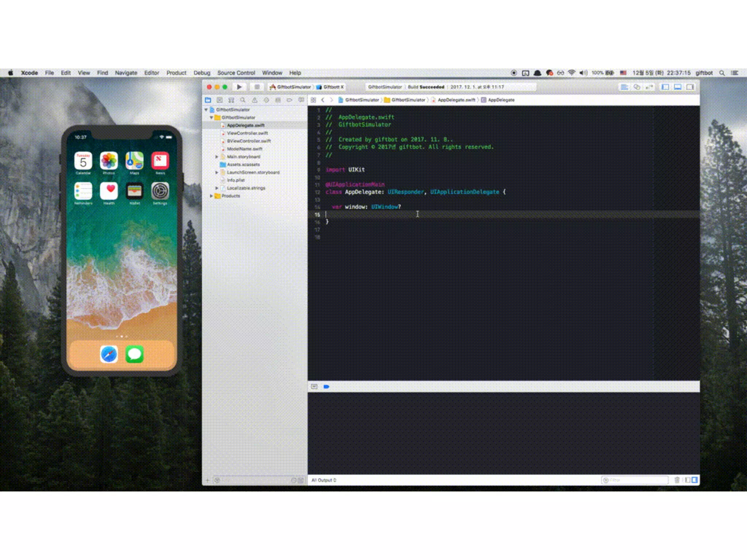Toggle the Navigator pane visibility

pyautogui.click(x=665, y=87)
